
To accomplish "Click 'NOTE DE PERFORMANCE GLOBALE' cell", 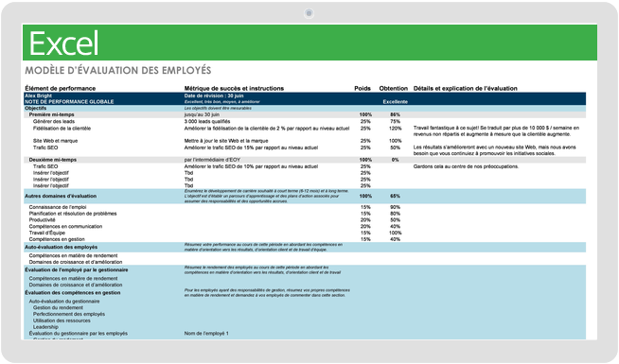I will point(69,102).
